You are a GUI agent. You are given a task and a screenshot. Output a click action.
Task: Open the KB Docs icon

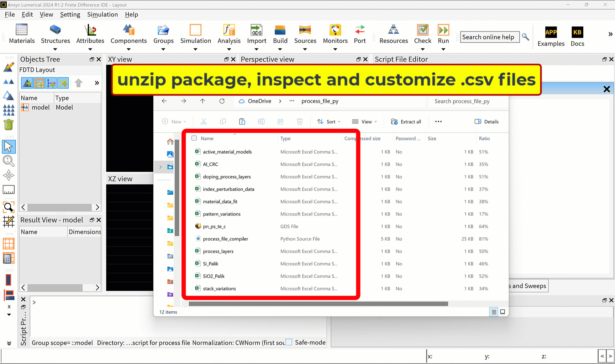[577, 32]
